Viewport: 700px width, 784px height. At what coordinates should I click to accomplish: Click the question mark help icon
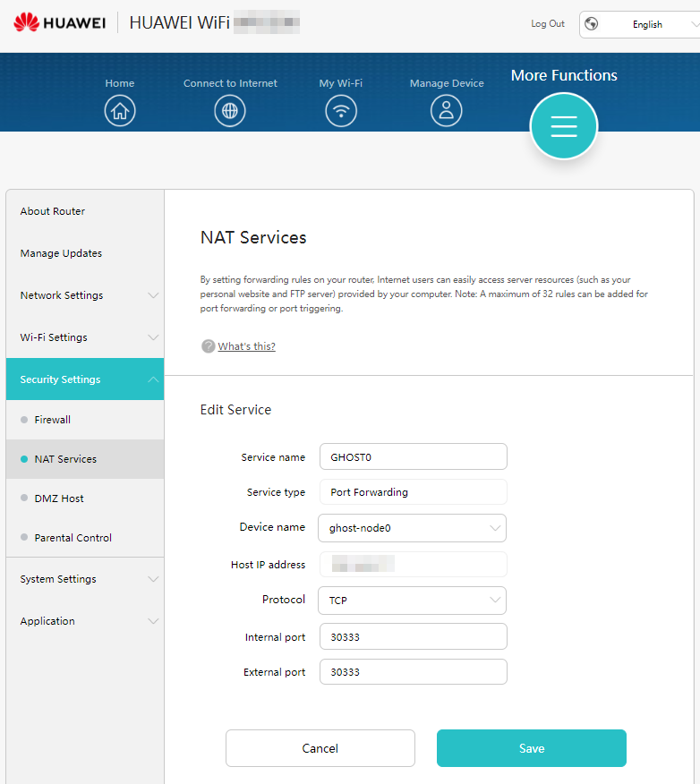pos(208,346)
